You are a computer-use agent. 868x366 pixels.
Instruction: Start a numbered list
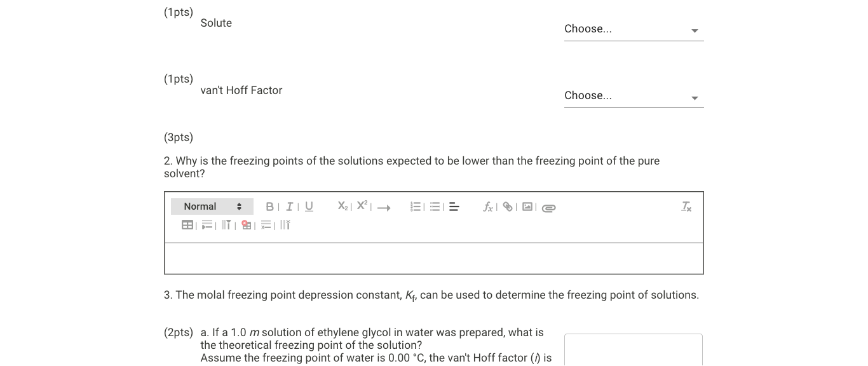[416, 207]
